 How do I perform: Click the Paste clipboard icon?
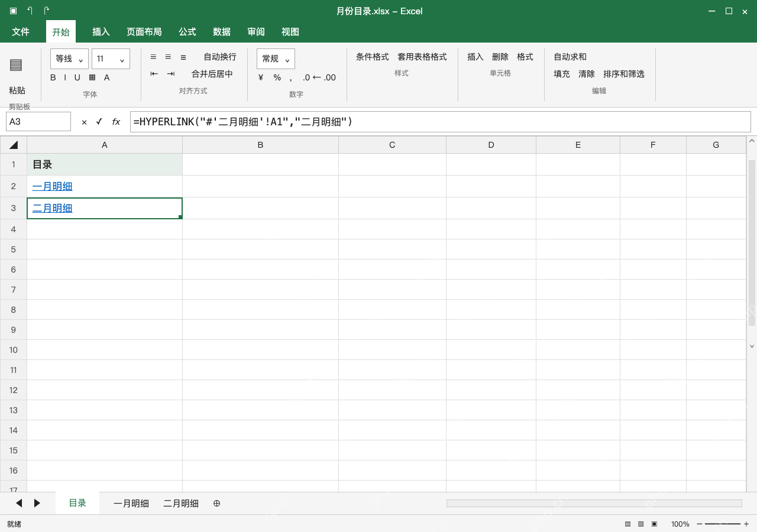(16, 65)
